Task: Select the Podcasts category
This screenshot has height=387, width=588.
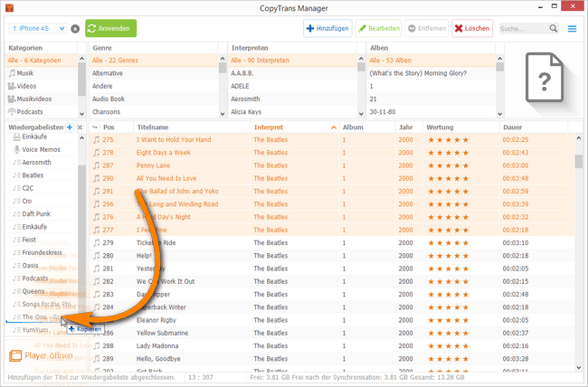Action: pos(42,112)
